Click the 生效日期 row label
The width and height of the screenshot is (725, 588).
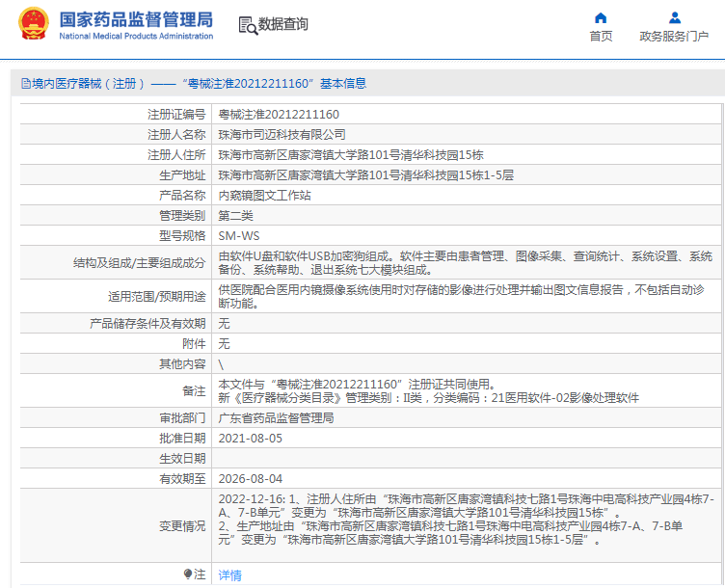click(x=182, y=459)
